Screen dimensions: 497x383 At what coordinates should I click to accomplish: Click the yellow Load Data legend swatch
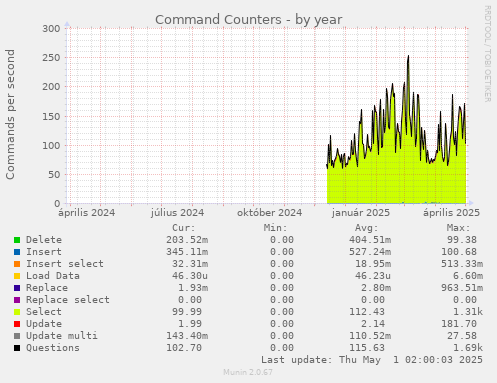tap(17, 276)
